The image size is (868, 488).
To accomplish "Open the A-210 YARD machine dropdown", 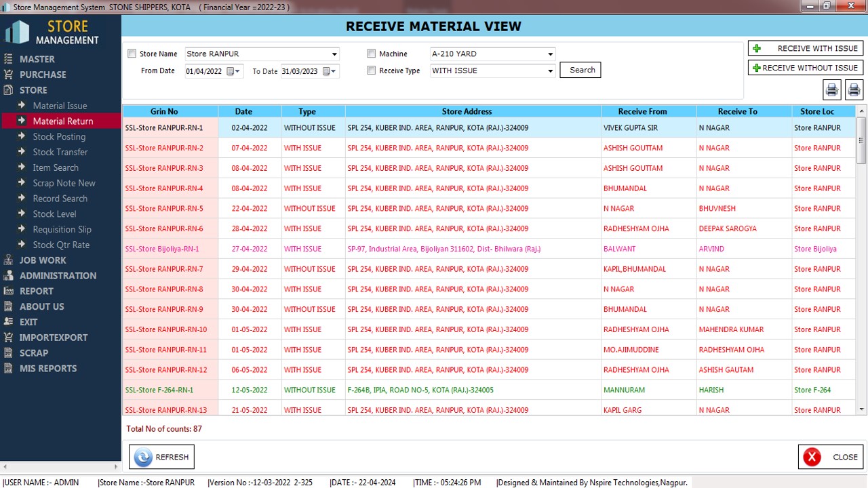I will coord(550,54).
